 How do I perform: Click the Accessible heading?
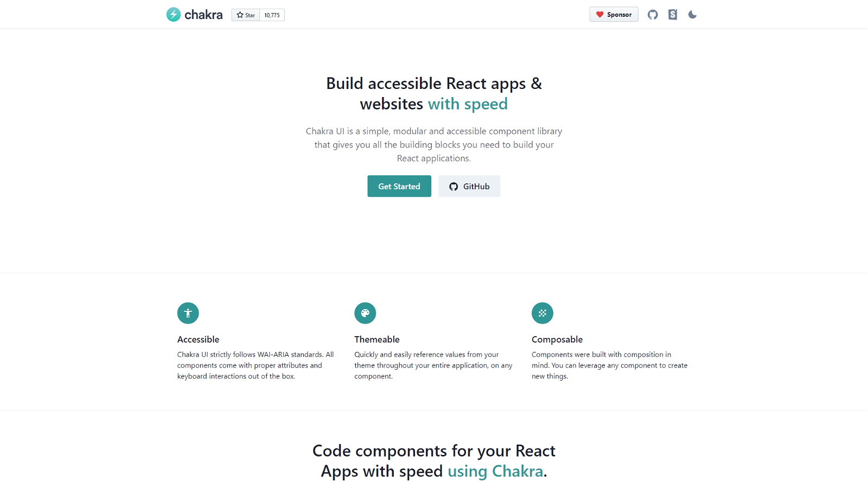pyautogui.click(x=198, y=339)
